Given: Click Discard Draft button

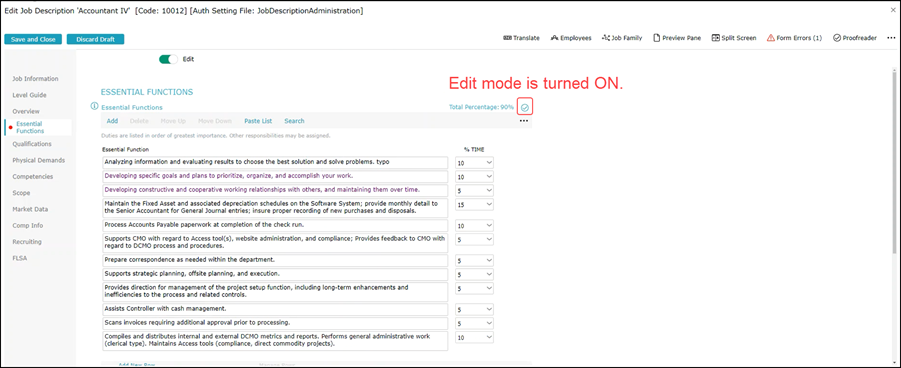Looking at the screenshot, I should tap(95, 39).
